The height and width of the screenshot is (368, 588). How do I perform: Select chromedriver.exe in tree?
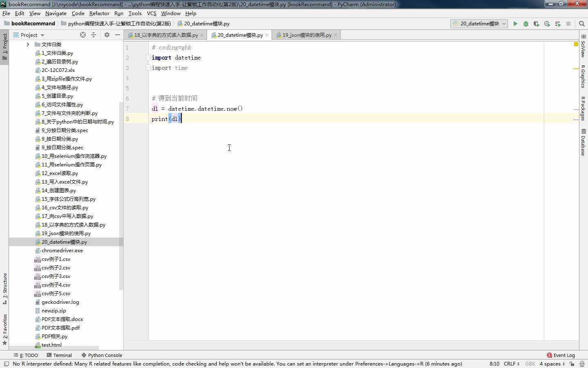coord(59,251)
